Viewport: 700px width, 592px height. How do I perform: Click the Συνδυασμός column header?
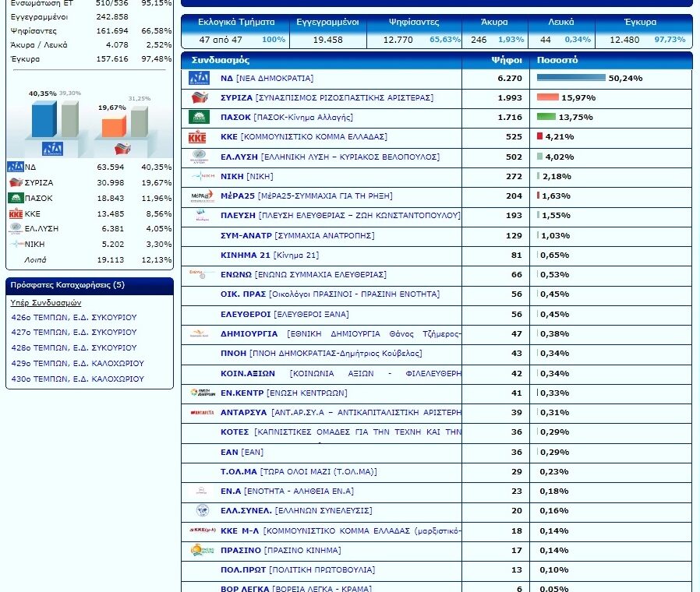pyautogui.click(x=221, y=60)
